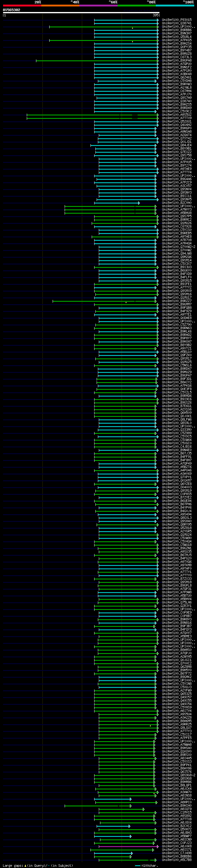Select hit label UniRef100_B2CVA0
Viewport: 197px width, 868px height.
coord(177,203)
